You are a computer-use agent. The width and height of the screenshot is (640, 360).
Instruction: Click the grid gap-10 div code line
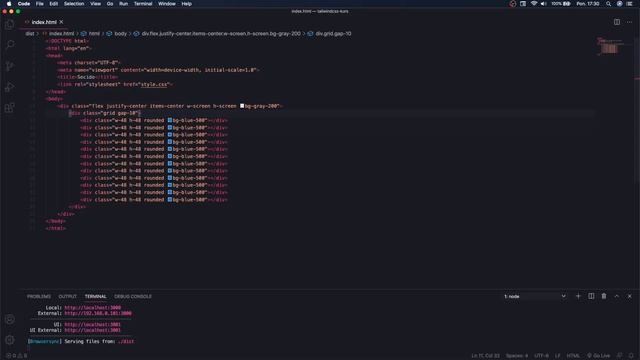pyautogui.click(x=104, y=113)
